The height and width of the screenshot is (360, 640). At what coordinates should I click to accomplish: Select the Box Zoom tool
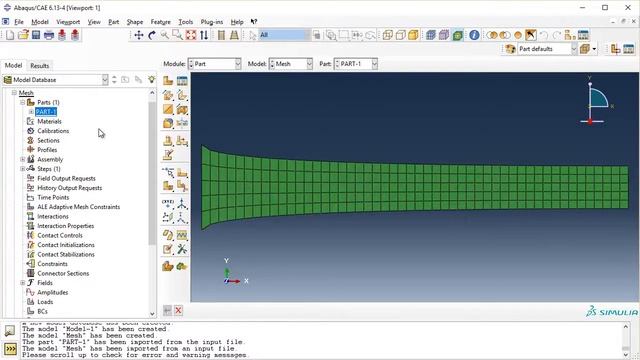point(178,35)
